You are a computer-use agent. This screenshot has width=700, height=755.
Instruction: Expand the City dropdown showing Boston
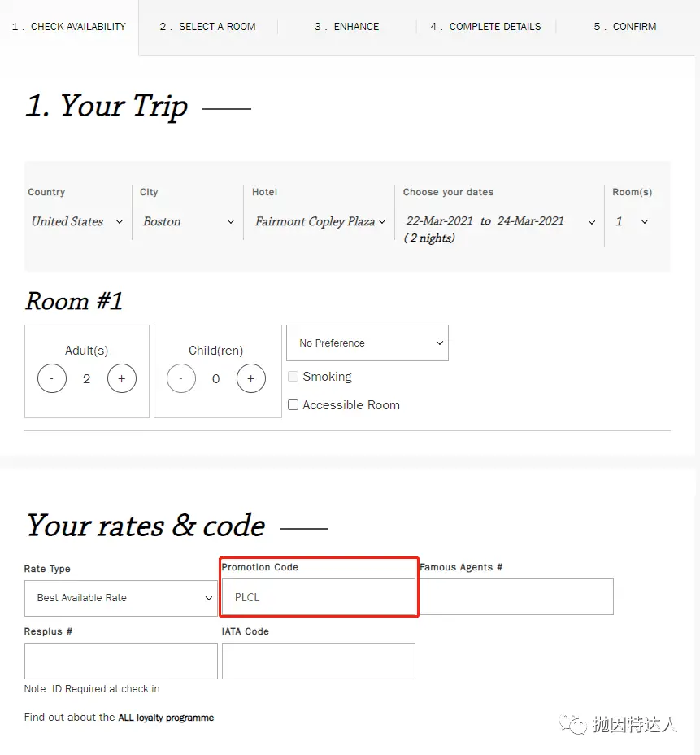point(188,221)
